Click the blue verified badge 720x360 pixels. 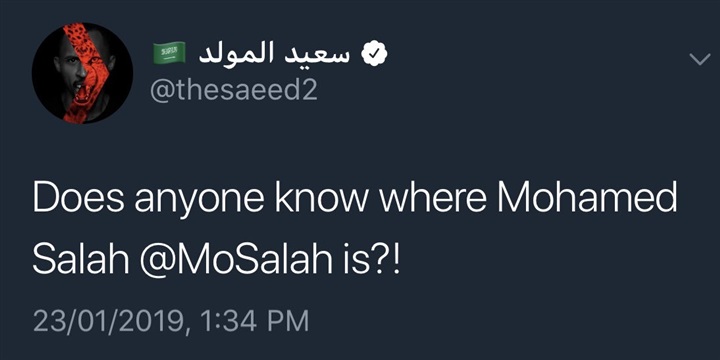(x=374, y=55)
